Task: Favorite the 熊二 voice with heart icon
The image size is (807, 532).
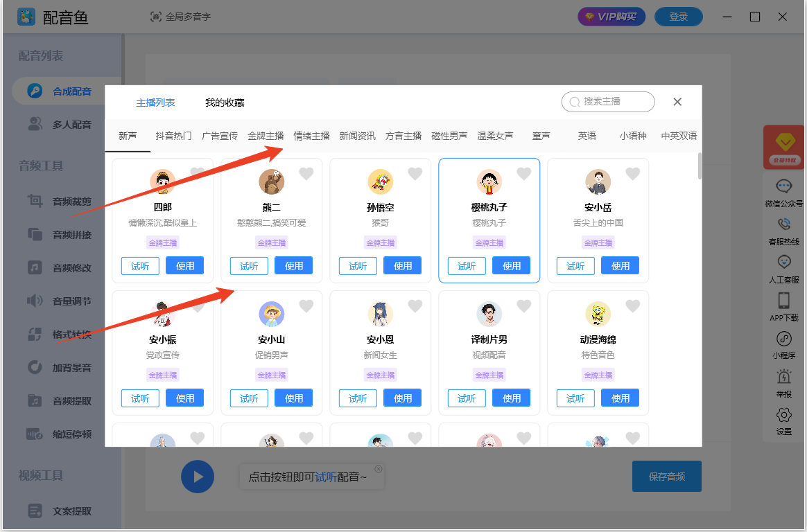Action: click(x=306, y=174)
